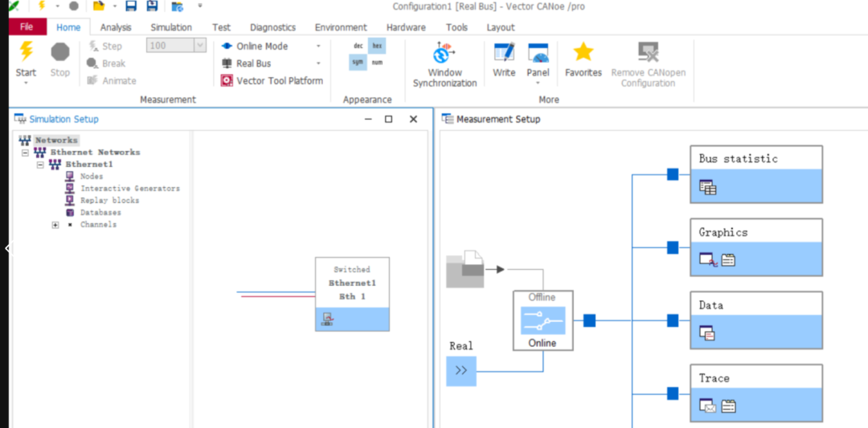Collapse the Ethernet1 tree node

click(x=40, y=165)
